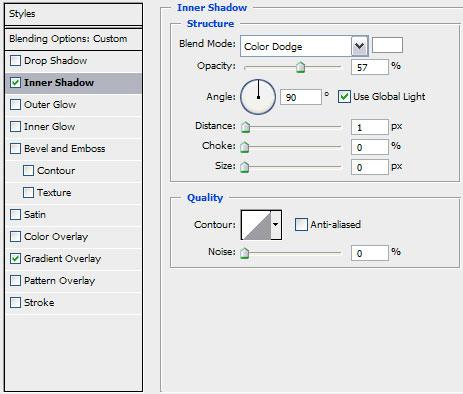This screenshot has width=463, height=394.
Task: Click the Angle dial control
Action: 258,97
